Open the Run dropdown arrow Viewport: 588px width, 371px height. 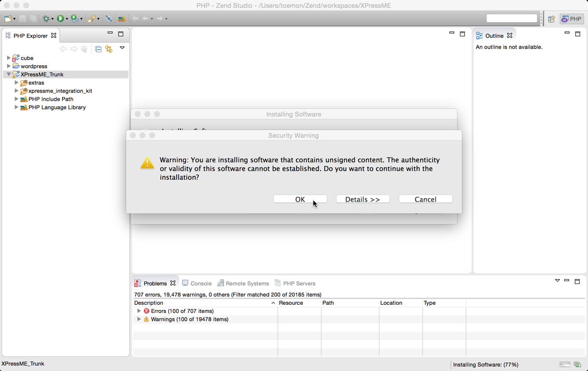click(67, 19)
